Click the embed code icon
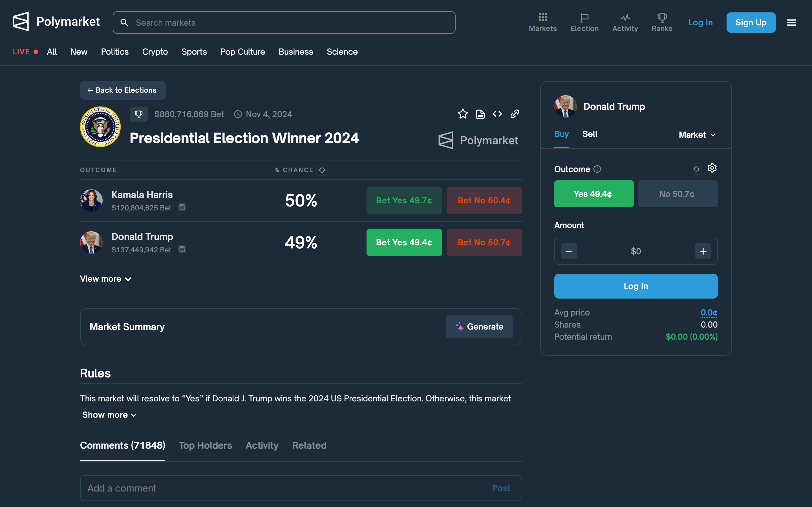812x507 pixels. [x=497, y=114]
